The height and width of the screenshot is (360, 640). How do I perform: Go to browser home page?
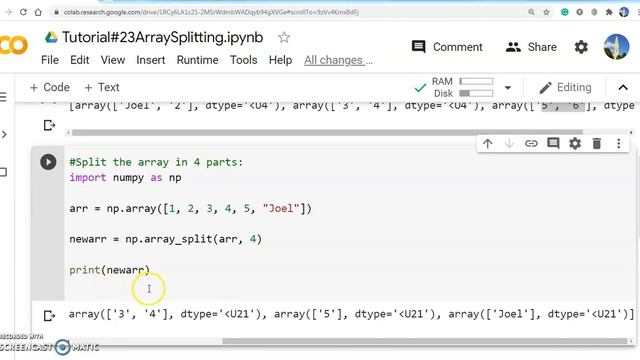point(38,12)
